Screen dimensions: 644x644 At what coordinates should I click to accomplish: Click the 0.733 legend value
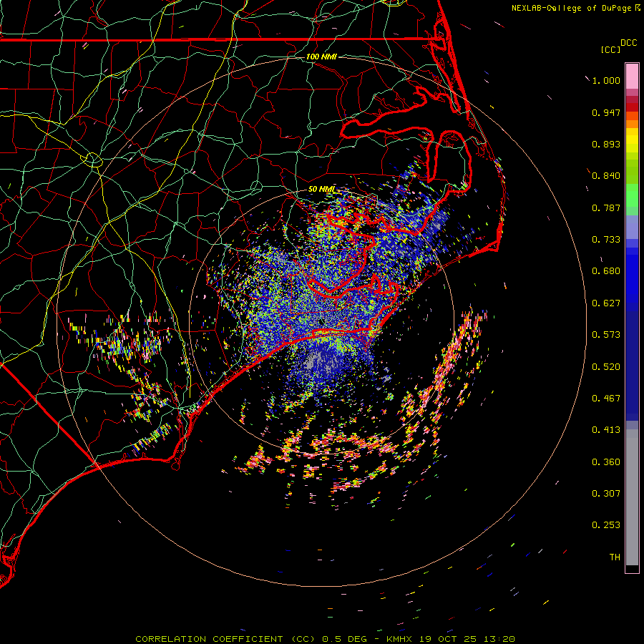pyautogui.click(x=606, y=240)
